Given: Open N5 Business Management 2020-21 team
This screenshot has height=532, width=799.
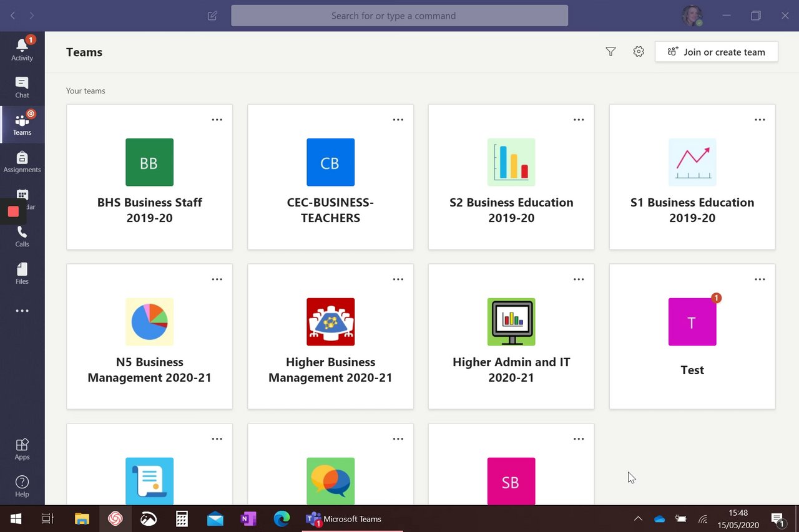Looking at the screenshot, I should tap(150, 337).
